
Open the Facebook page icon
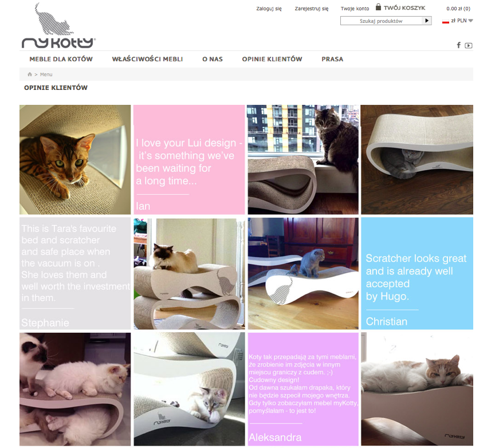[x=458, y=45]
